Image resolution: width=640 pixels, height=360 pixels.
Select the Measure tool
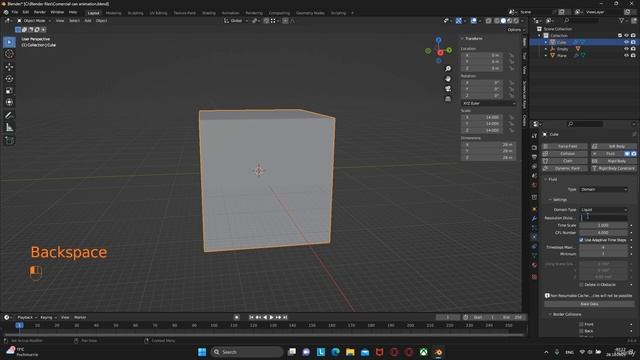point(9,128)
